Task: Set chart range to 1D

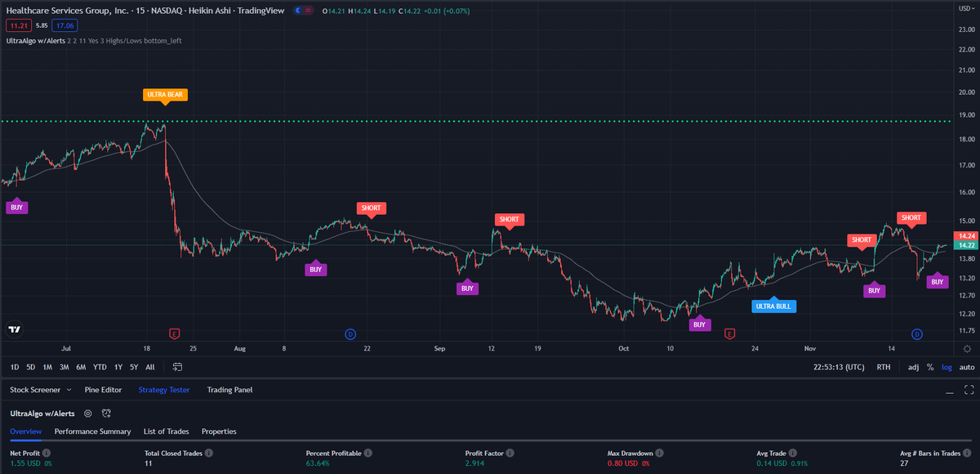Action: pyautogui.click(x=15, y=367)
